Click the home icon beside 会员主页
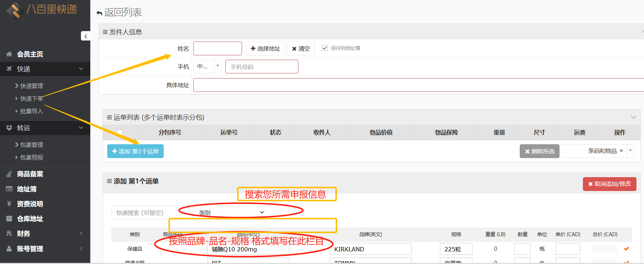Image resolution: width=644 pixels, height=264 pixels. click(x=9, y=54)
